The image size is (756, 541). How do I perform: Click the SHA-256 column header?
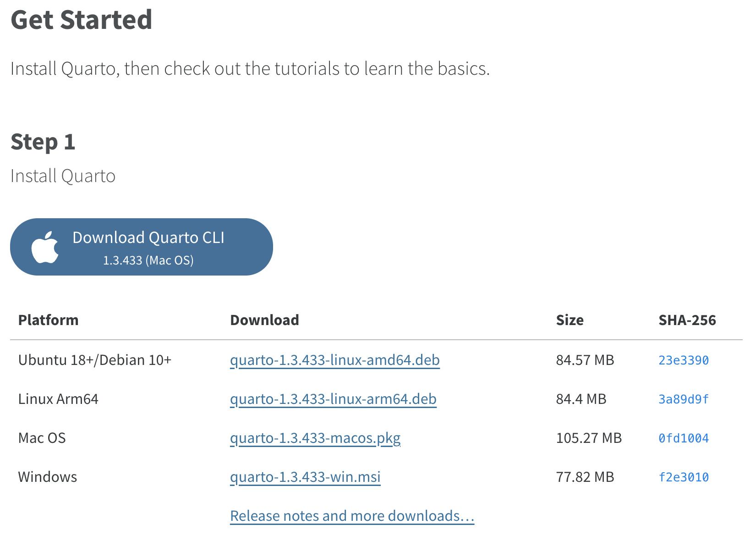[x=687, y=320]
